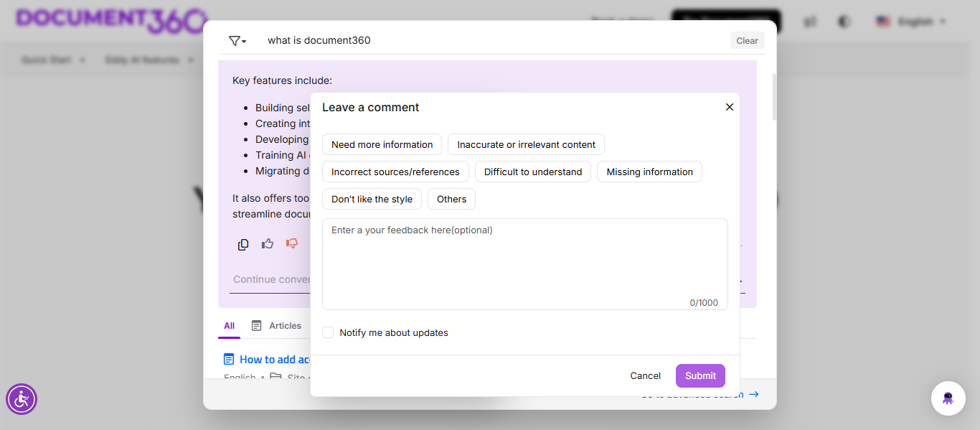The height and width of the screenshot is (430, 980).
Task: Click the search box with 'what is document360'
Action: 495,40
